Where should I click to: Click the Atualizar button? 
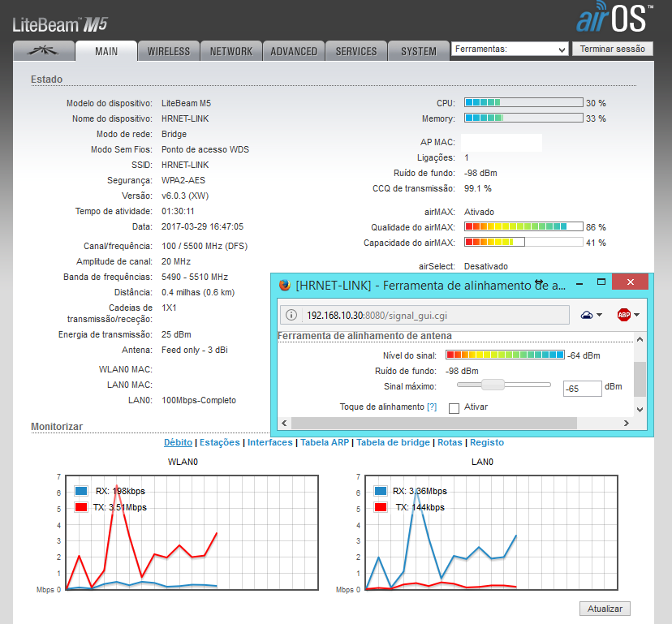(605, 609)
